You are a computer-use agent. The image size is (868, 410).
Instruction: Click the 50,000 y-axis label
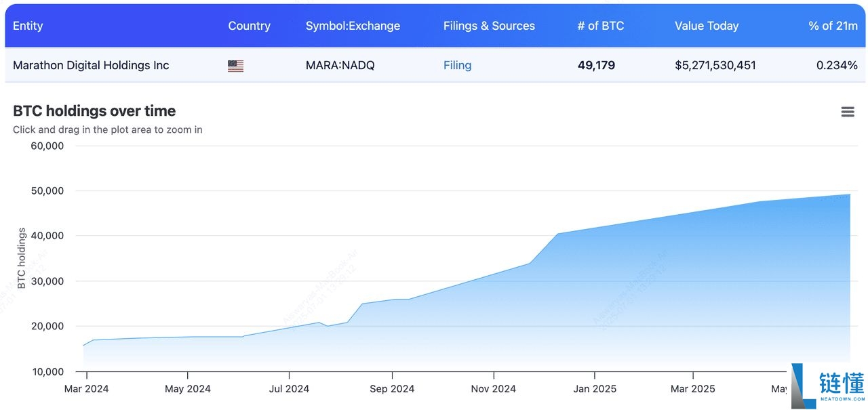[47, 191]
